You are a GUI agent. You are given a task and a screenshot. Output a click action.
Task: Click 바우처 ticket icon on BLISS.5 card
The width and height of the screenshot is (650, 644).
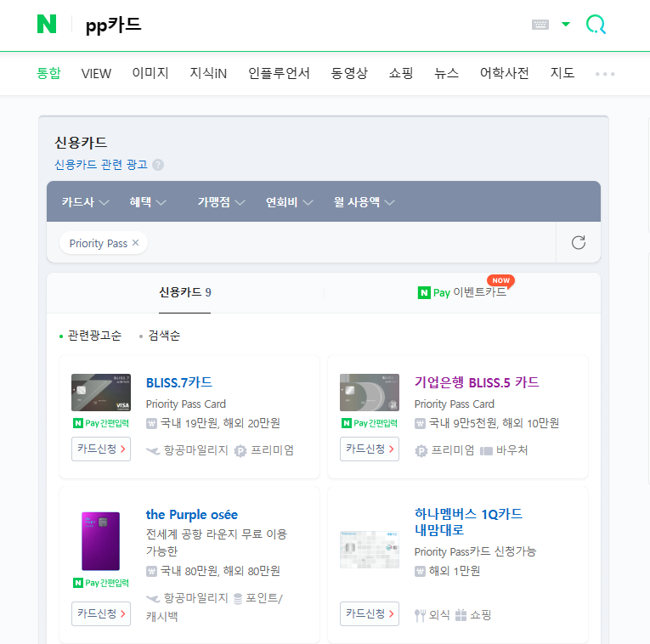point(486,451)
